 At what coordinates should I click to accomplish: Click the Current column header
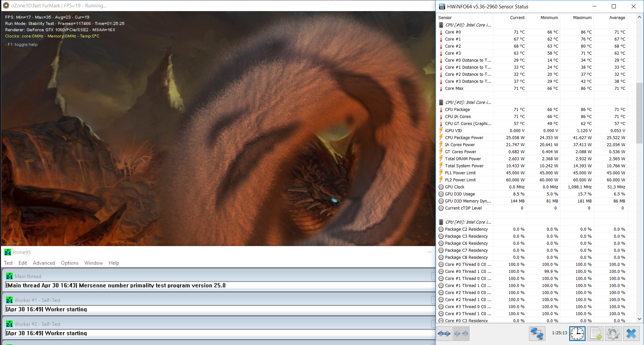(510, 18)
